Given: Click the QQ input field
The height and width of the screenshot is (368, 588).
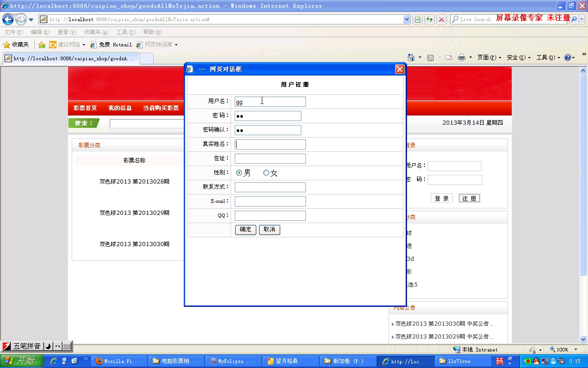Looking at the screenshot, I should [270, 216].
